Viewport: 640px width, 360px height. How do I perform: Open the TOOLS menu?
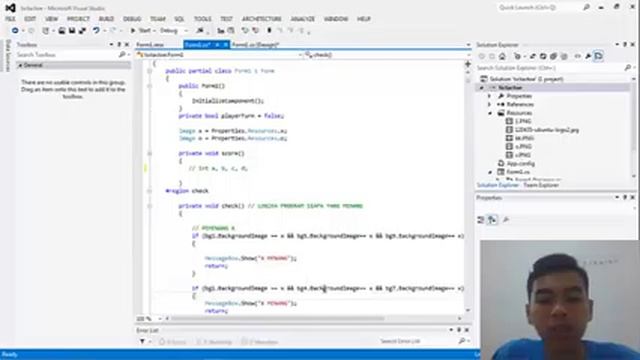coord(202,19)
